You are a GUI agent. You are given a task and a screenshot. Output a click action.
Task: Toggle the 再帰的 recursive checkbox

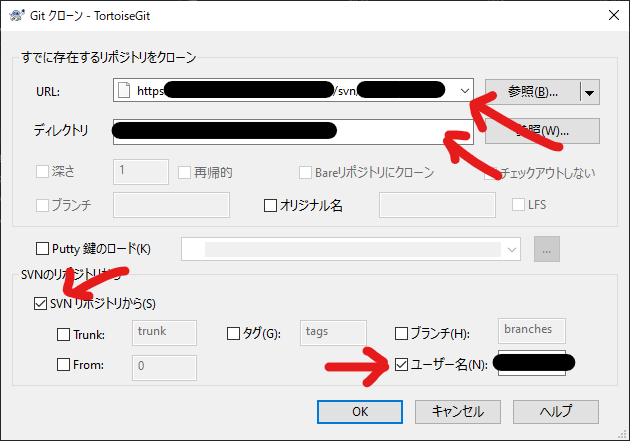(x=184, y=173)
